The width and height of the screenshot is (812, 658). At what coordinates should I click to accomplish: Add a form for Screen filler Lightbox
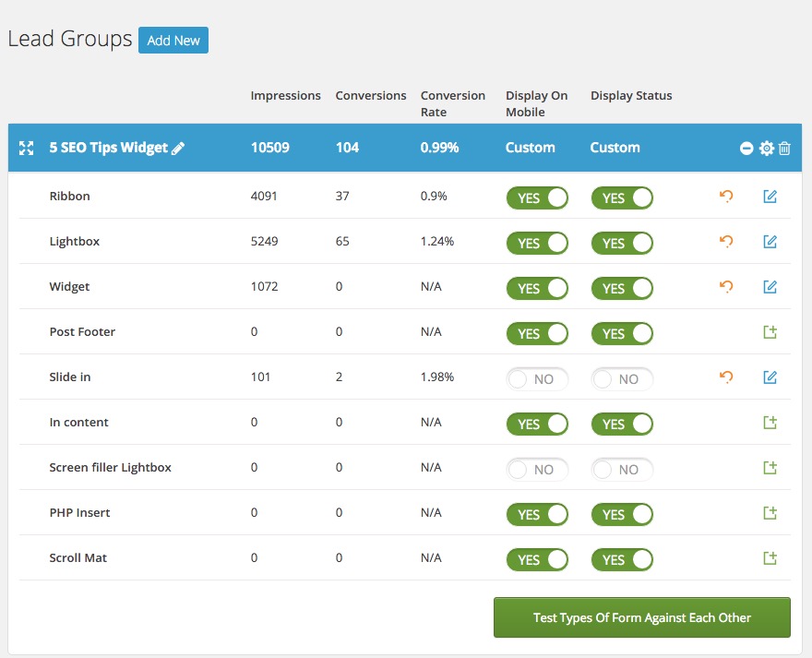[770, 468]
